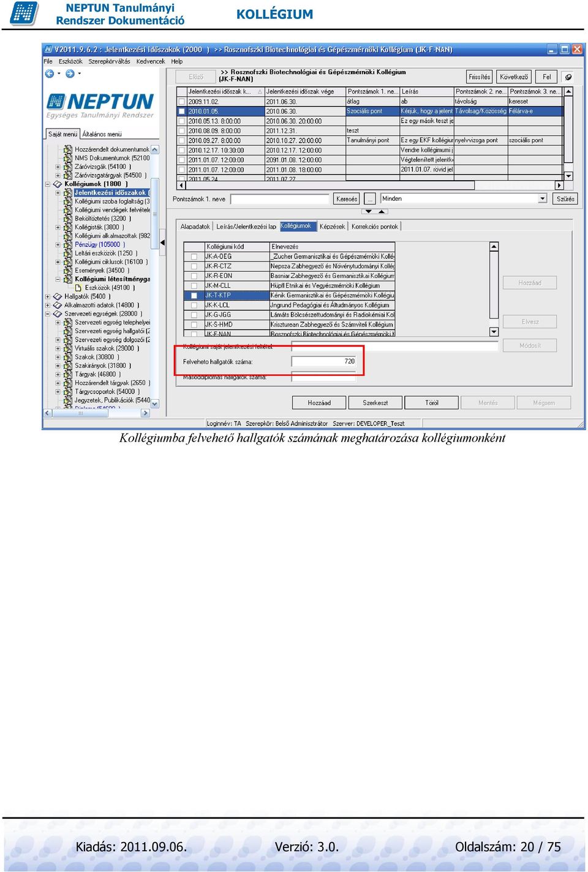The width and height of the screenshot is (588, 872).
Task: Click the Hallgatók book icon
Action: pos(58,296)
